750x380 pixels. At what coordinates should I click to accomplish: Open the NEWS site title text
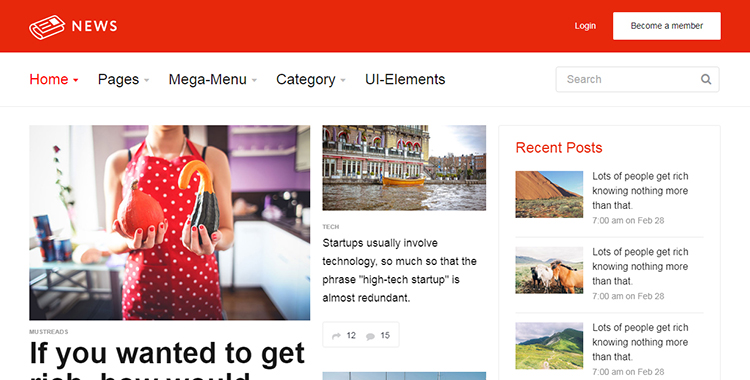click(94, 26)
